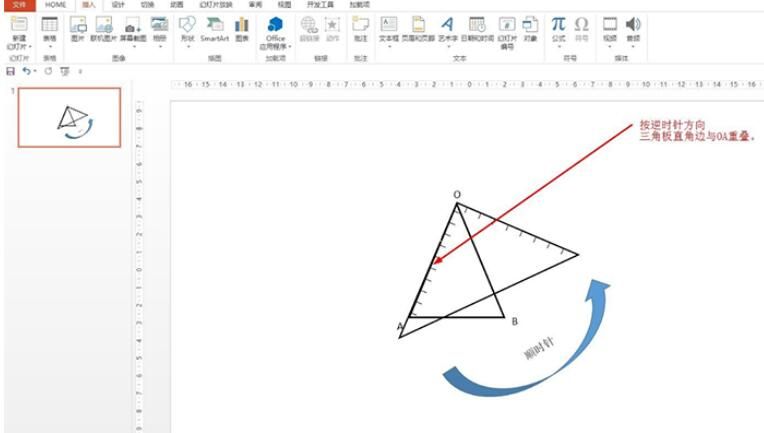Screen dimensions: 764x433
Task: Switch to the Review (审阅) tab
Action: [255, 5]
